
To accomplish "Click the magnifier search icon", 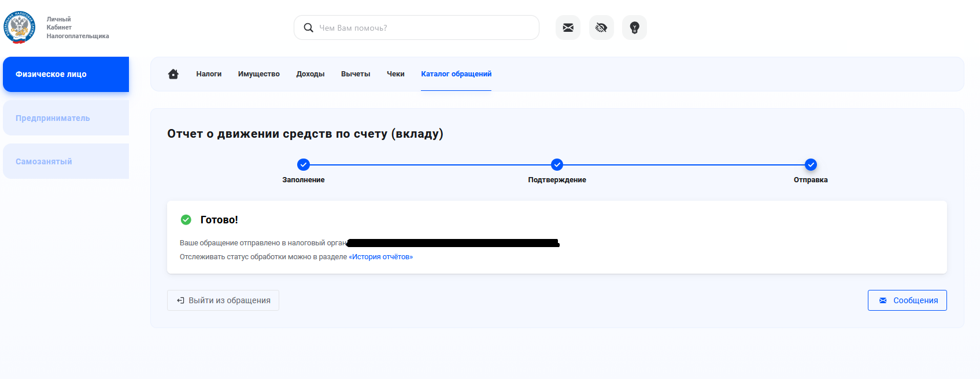I will 309,28.
